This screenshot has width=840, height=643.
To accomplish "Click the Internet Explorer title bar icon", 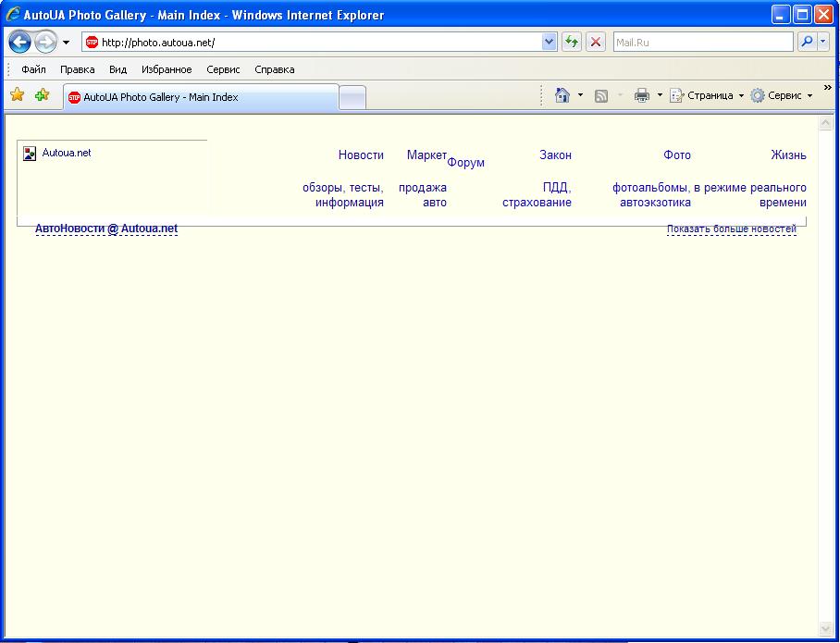I will coord(13,15).
